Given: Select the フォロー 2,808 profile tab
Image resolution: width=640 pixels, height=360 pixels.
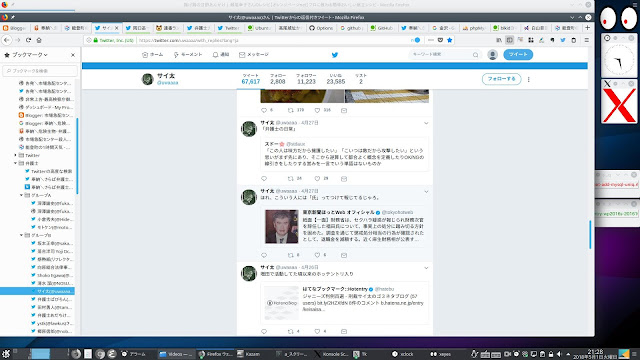Looking at the screenshot, I should 278,79.
